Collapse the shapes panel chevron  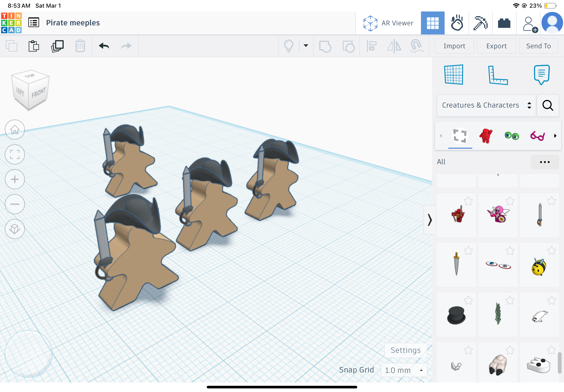pyautogui.click(x=429, y=220)
